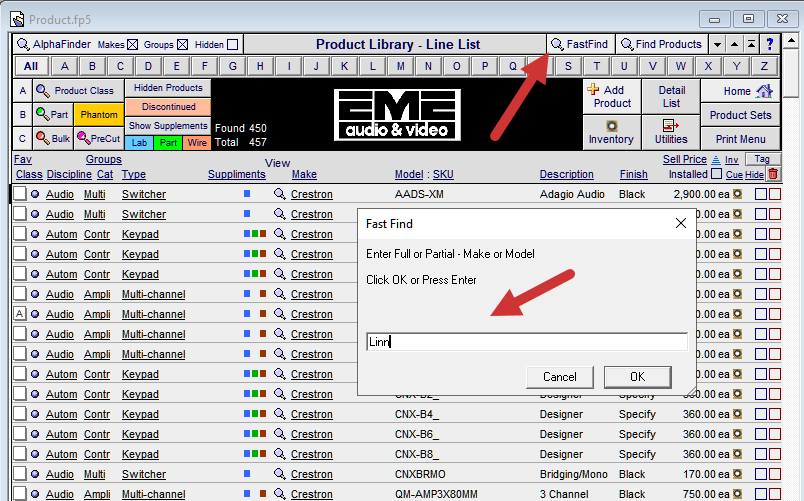Click Show Supplements button
The height and width of the screenshot is (501, 804).
[x=168, y=126]
